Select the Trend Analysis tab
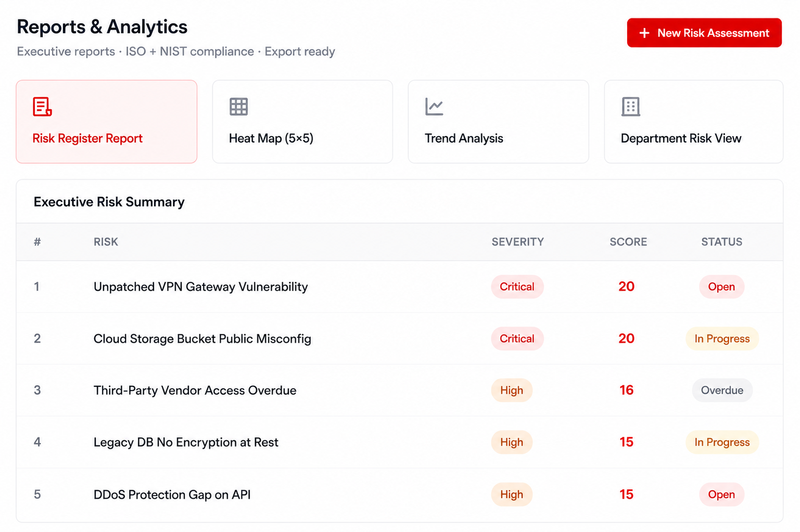This screenshot has width=800, height=532. (x=499, y=122)
